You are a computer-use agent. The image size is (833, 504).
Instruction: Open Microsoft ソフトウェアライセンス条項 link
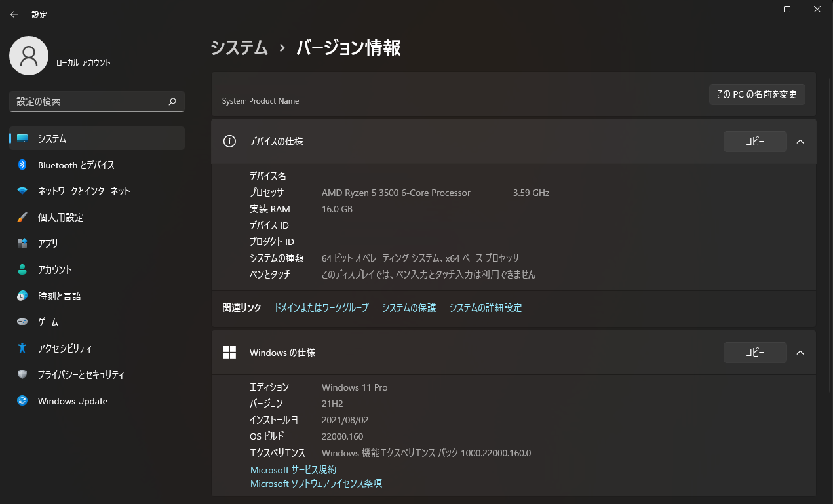pyautogui.click(x=316, y=484)
